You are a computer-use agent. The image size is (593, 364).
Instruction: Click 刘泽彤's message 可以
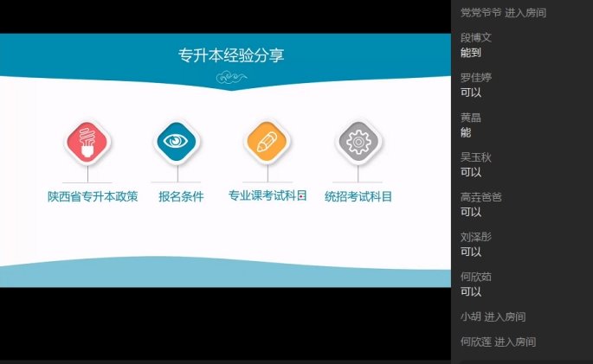[471, 252]
